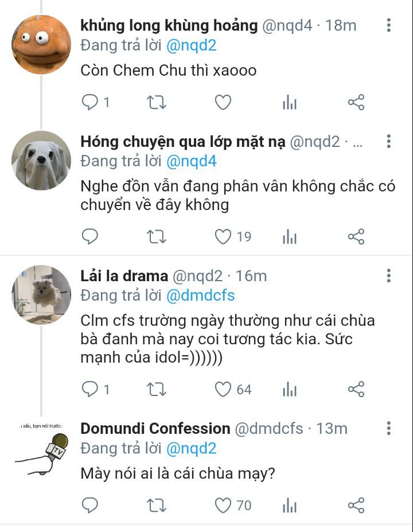
Task: Open more options for khủng long khùng hoảng's tweet
Action: (389, 25)
